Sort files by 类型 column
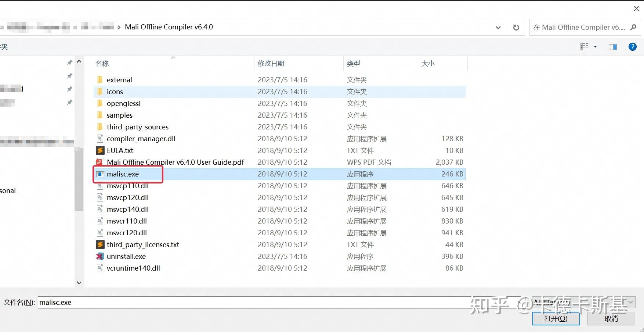 coord(354,63)
